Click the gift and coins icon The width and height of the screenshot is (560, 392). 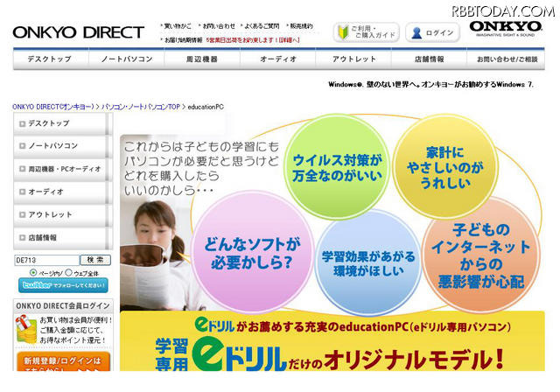(x=26, y=329)
